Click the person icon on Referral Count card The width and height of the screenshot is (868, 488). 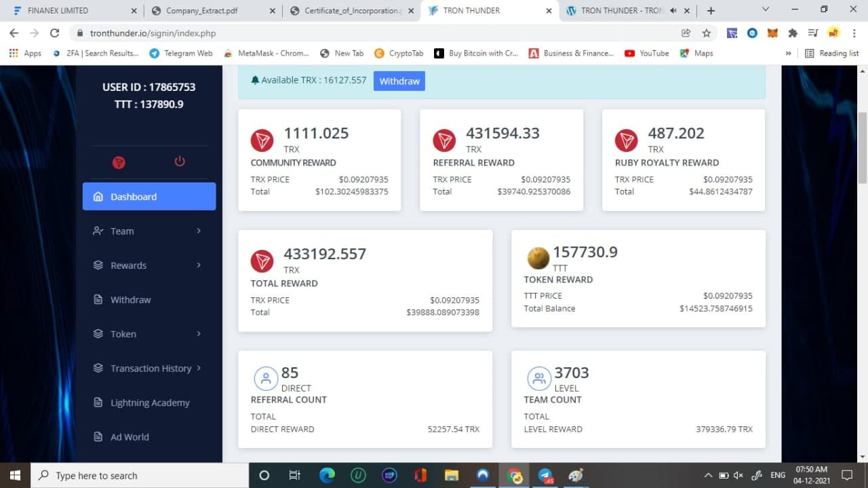tap(265, 379)
